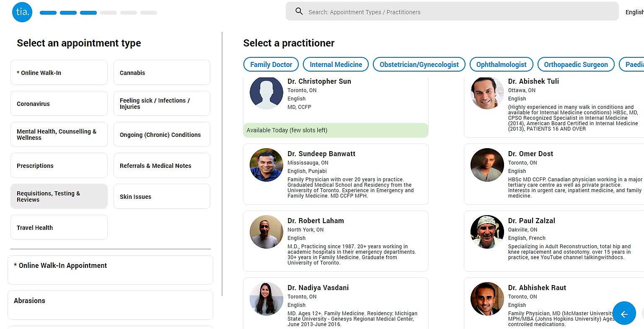Open Dr. Sundeep Banwatt's profile photo
The width and height of the screenshot is (644, 329).
coord(266,165)
